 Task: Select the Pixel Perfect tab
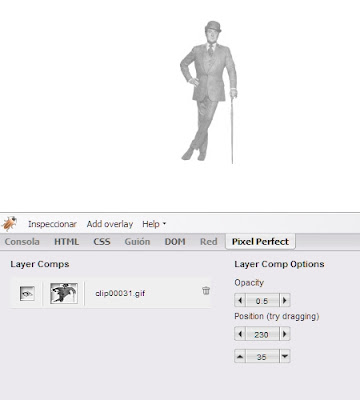click(x=260, y=242)
